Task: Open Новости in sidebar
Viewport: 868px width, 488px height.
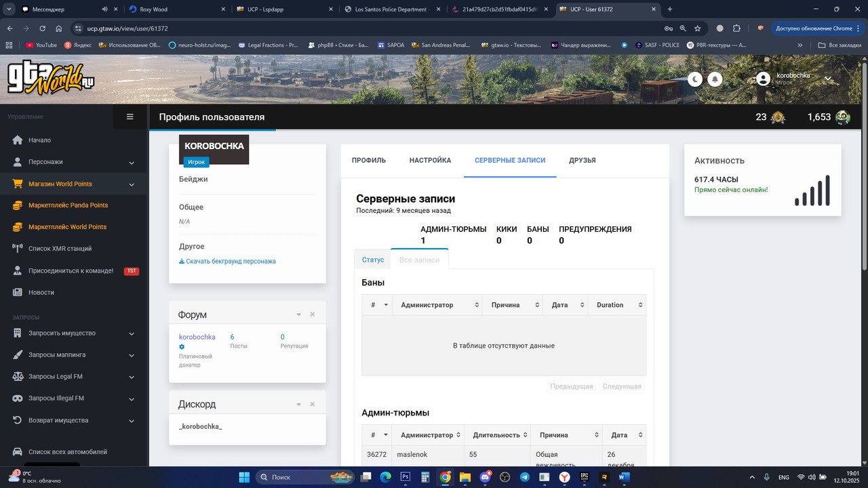Action: coord(41,292)
